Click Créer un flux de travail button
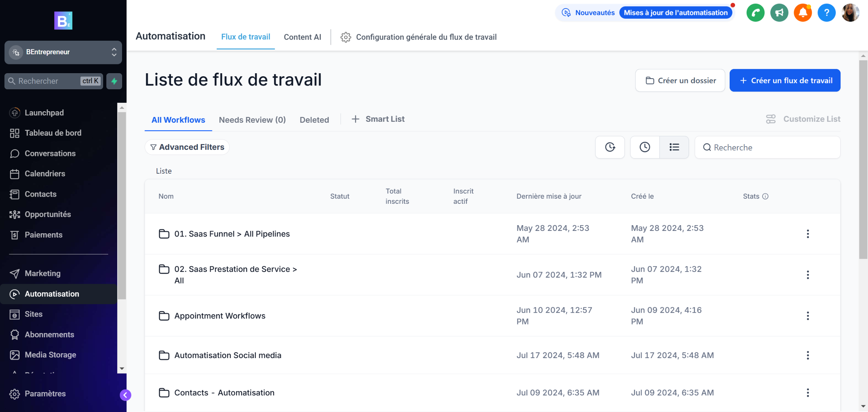The width and height of the screenshot is (868, 412). click(x=785, y=80)
